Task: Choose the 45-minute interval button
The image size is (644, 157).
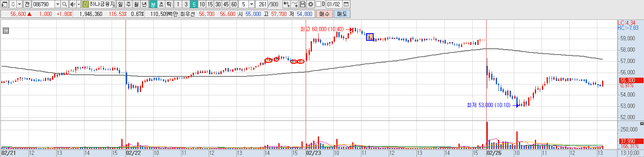Action: 226,4
